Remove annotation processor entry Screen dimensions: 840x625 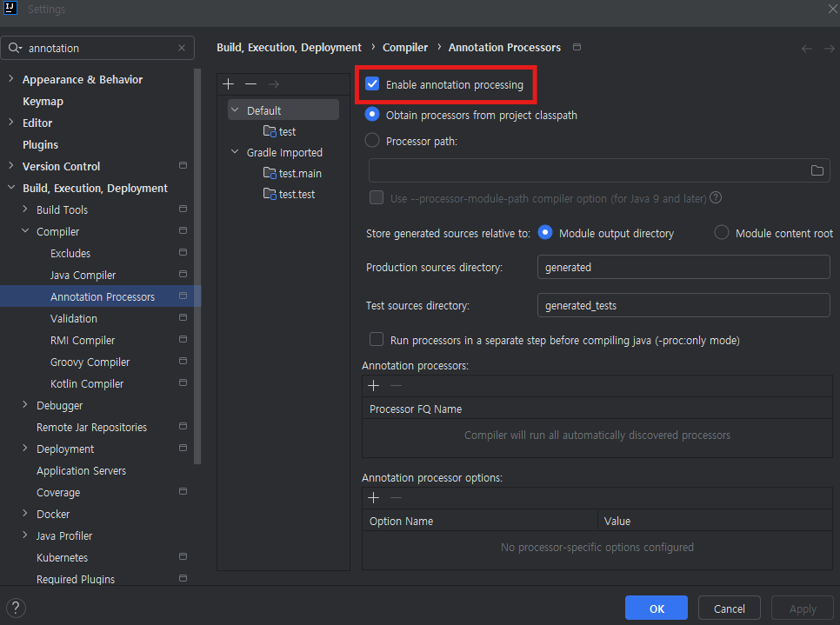396,386
